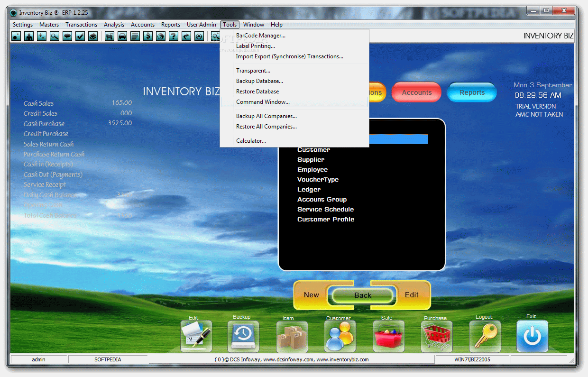
Task: Select Employee in the black list
Action: click(x=312, y=170)
